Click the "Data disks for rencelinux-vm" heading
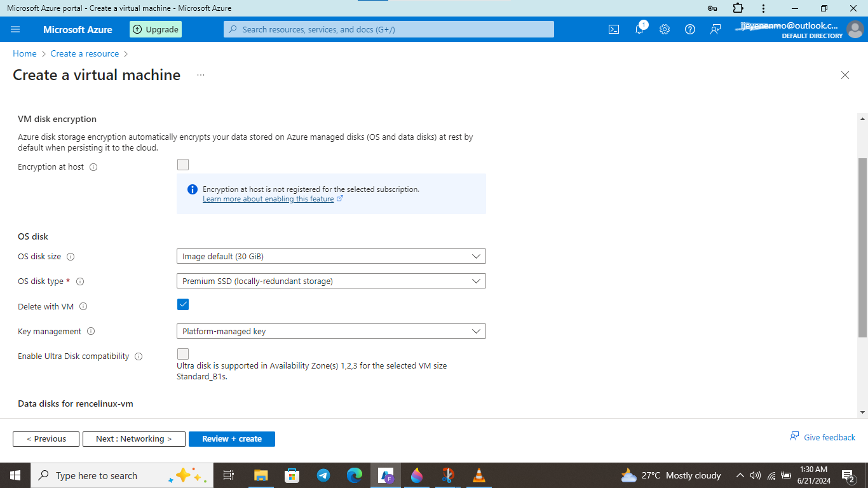Viewport: 868px width, 488px height. [x=76, y=403]
